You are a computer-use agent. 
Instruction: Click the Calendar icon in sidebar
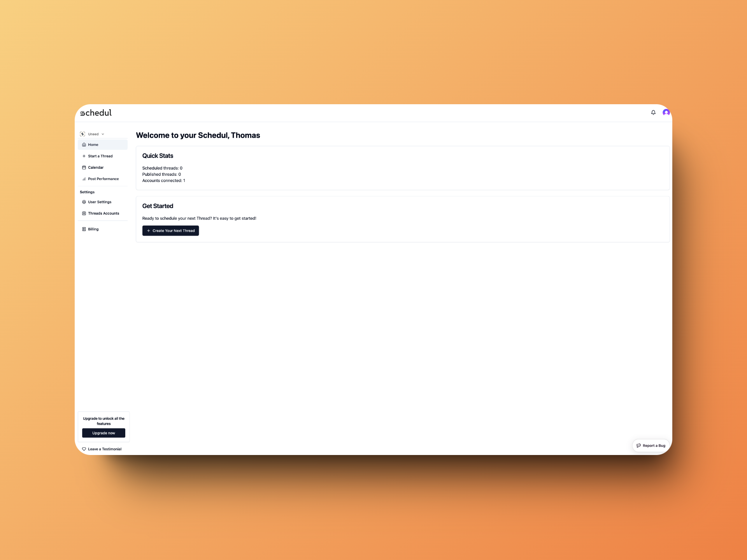coord(84,167)
